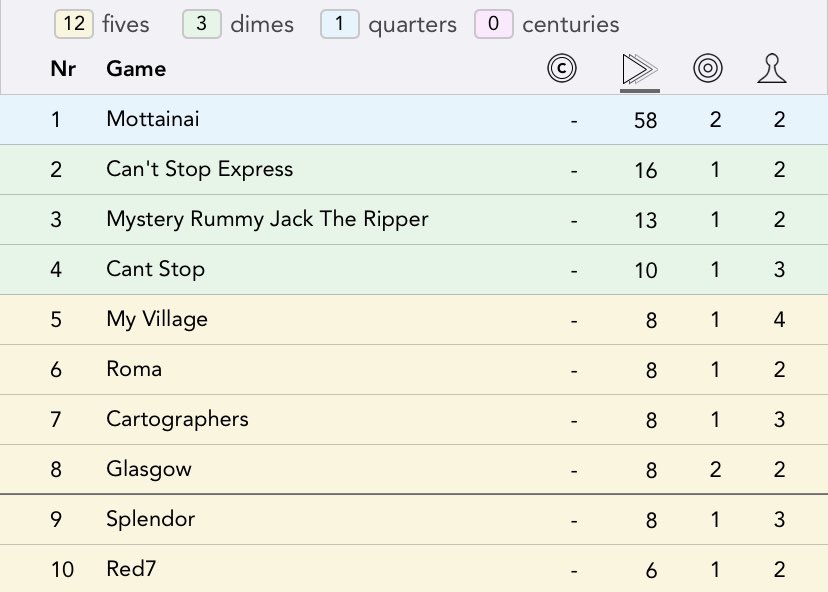Select the 1 quarters badge
The image size is (828, 592).
point(340,24)
